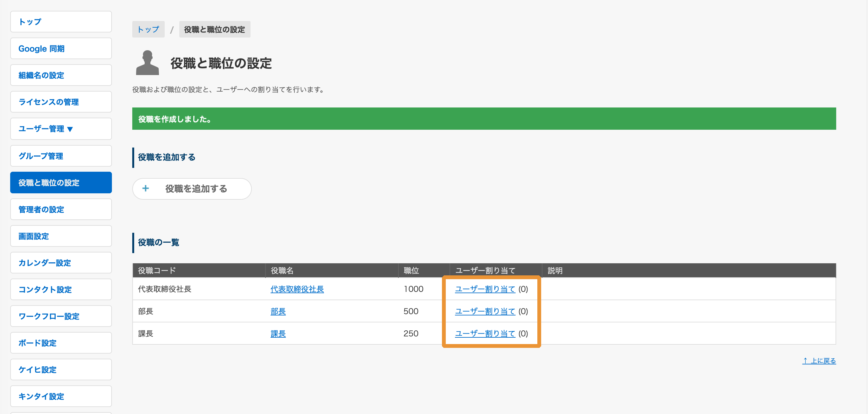Click the 役職を追加する button

tap(192, 189)
